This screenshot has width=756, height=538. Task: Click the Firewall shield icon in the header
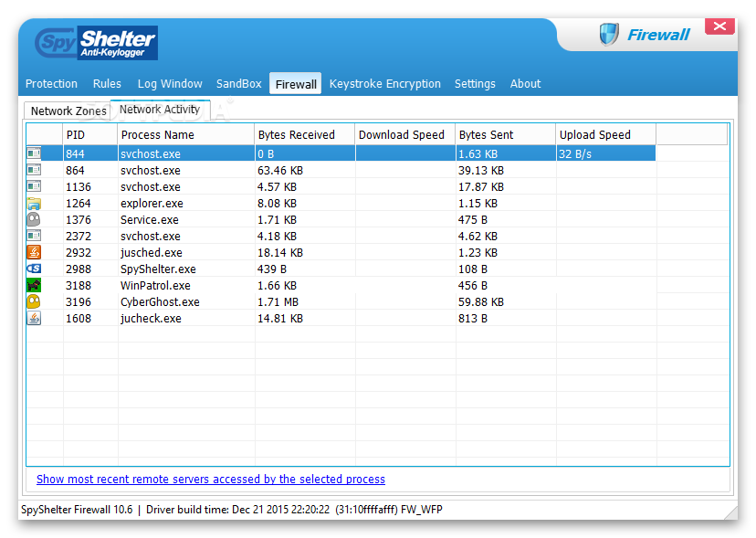pyautogui.click(x=609, y=35)
